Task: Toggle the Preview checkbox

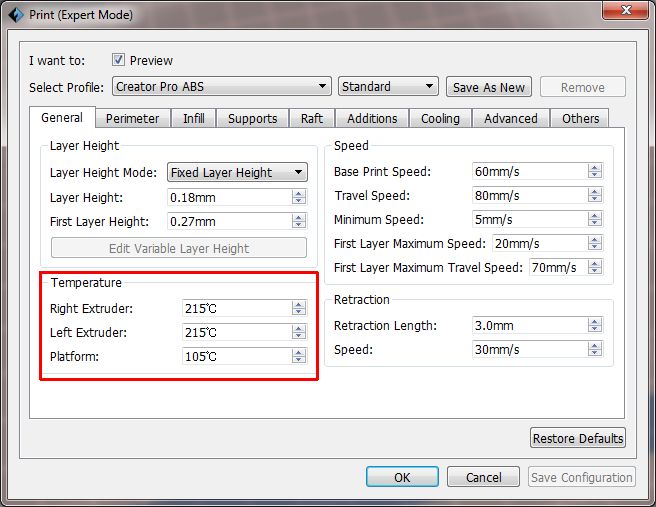Action: point(118,60)
